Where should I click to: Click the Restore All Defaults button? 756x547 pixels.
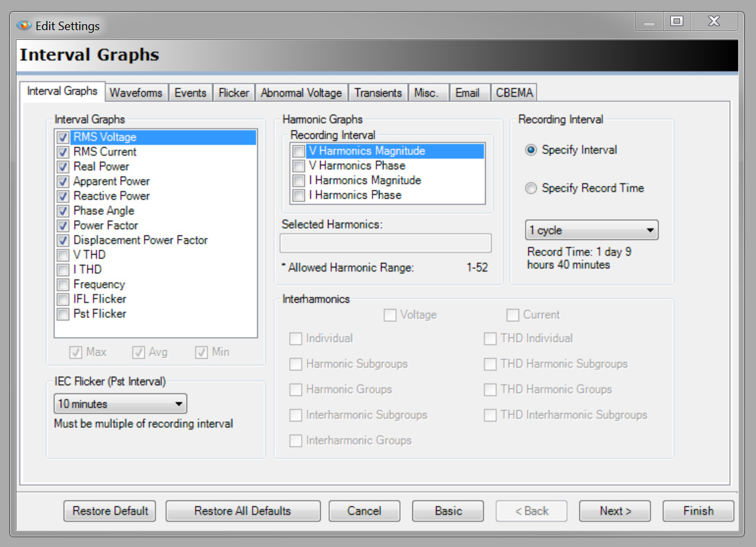(x=242, y=511)
